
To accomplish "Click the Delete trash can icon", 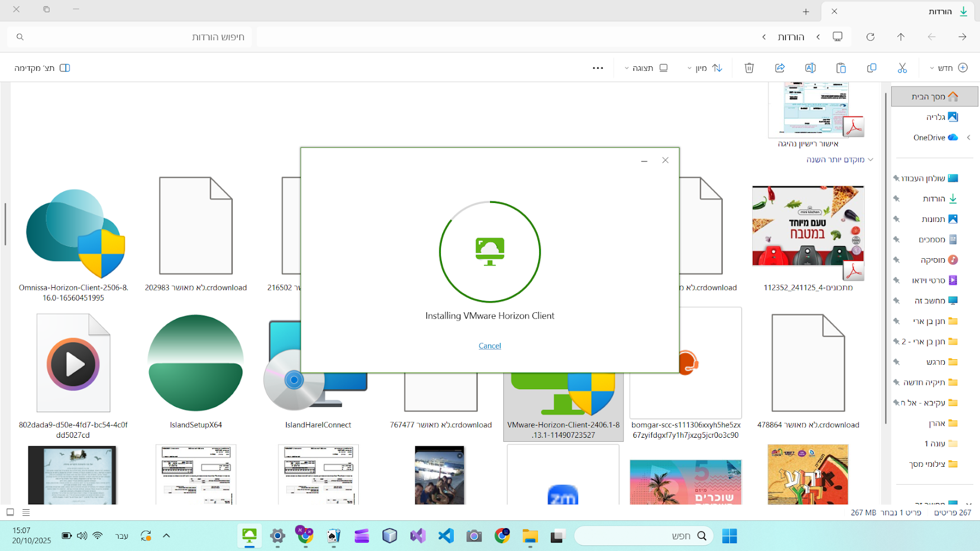I will point(749,68).
